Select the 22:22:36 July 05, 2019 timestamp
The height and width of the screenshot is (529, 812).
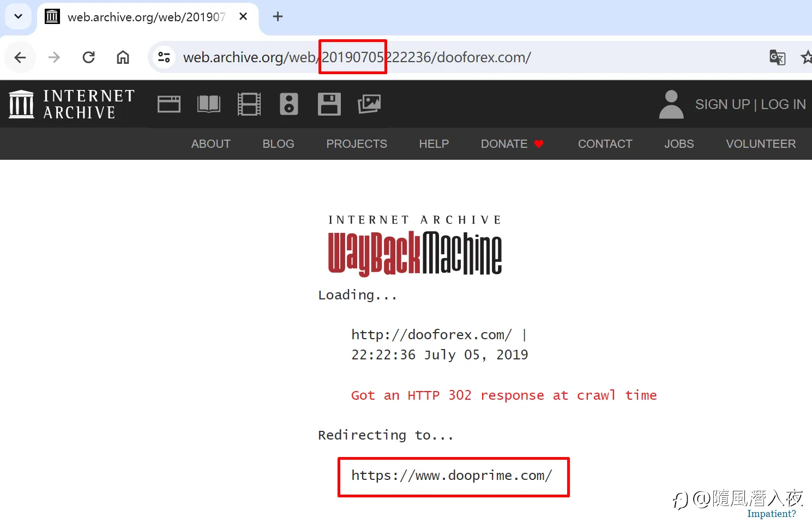tap(440, 355)
